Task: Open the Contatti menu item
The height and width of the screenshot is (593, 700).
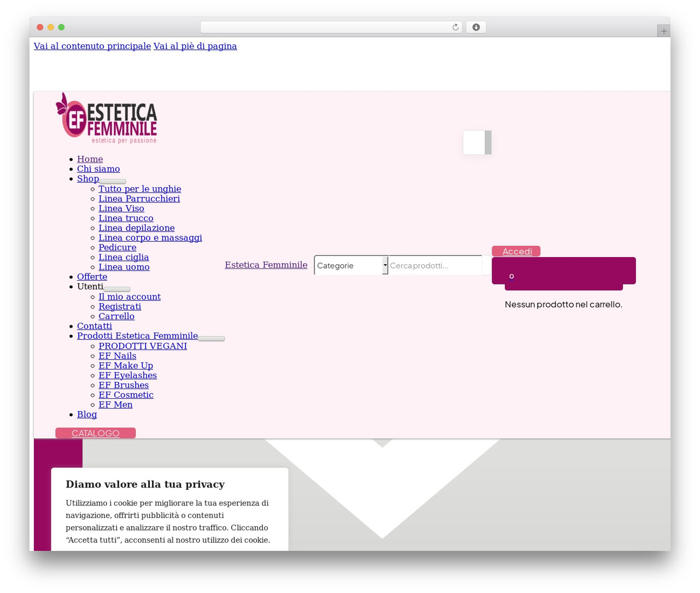Action: click(x=95, y=326)
